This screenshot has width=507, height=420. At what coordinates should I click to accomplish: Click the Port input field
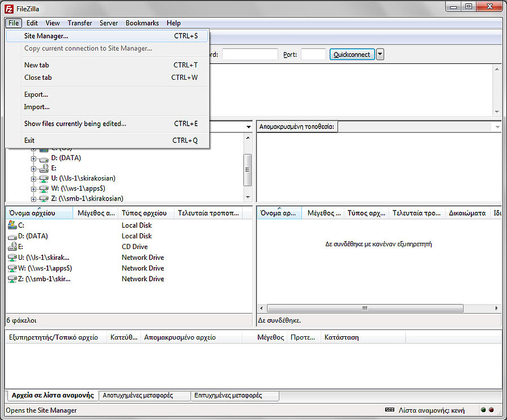[x=313, y=54]
